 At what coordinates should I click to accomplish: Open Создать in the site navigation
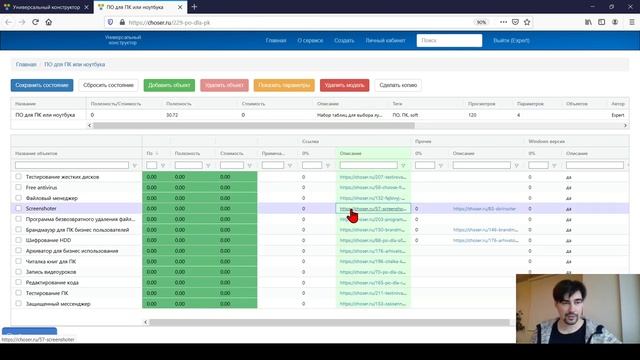click(344, 40)
